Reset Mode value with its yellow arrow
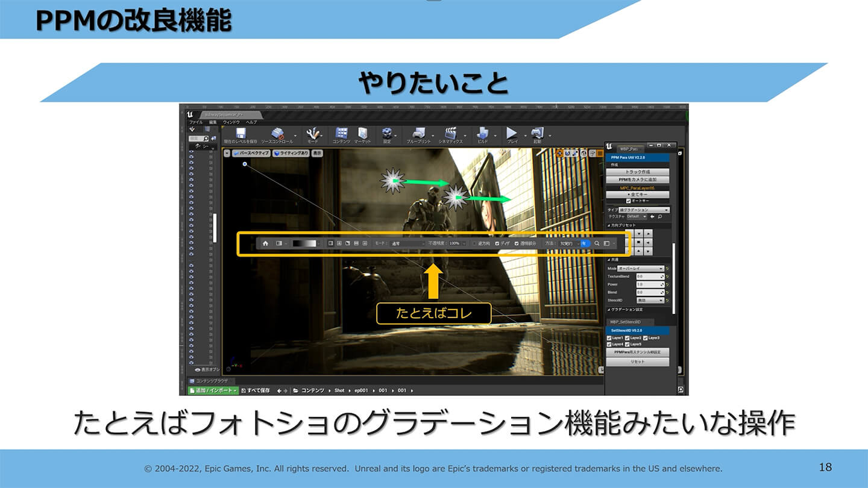Viewport: 868px width, 488px height. point(668,269)
